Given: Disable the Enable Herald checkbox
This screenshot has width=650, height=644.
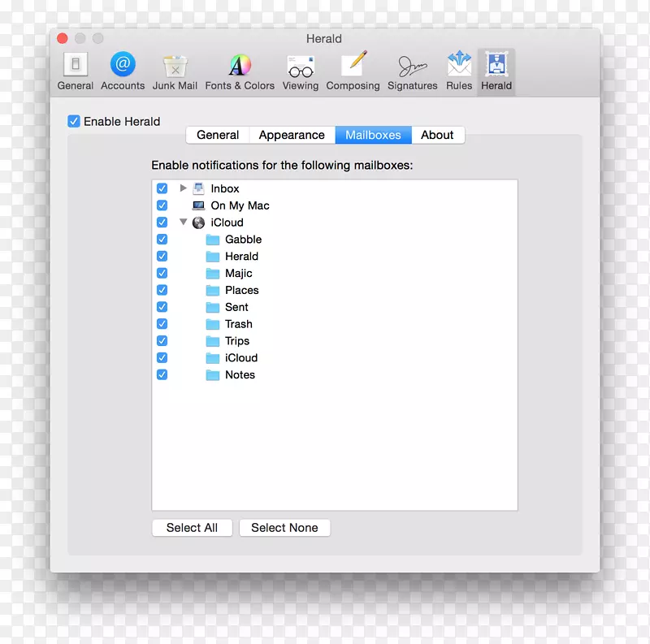Looking at the screenshot, I should pos(74,120).
